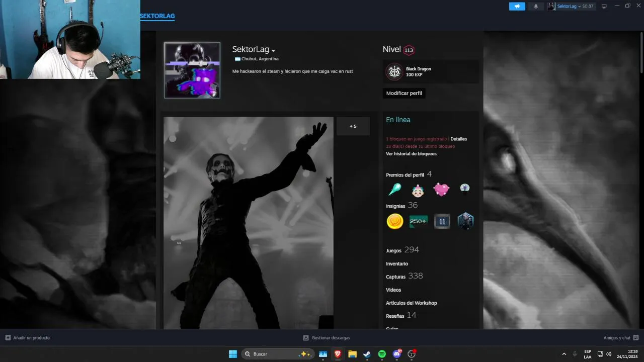Click the city-photo app icon on taskbar
This screenshot has width=644, height=362.
pyautogui.click(x=323, y=354)
